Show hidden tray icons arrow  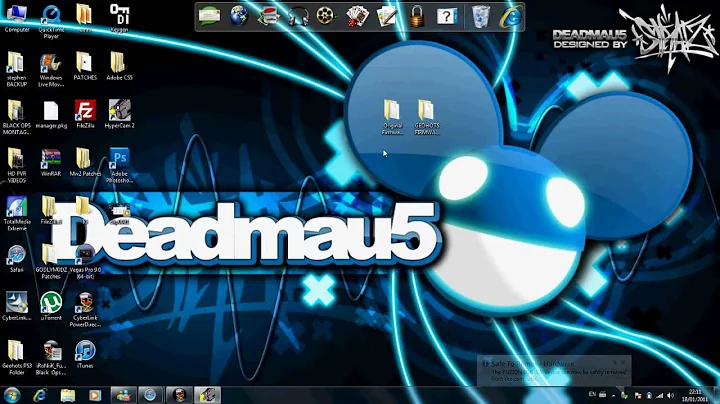(613, 395)
